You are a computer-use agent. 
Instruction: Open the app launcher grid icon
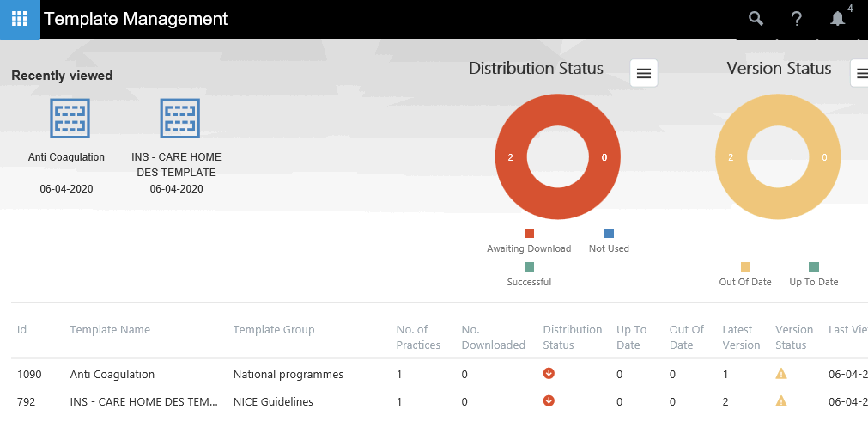tap(19, 19)
